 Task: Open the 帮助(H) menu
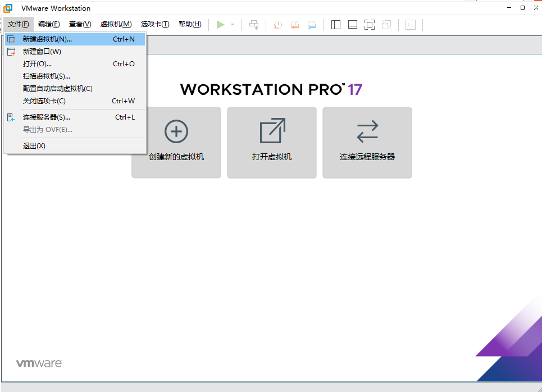point(190,24)
